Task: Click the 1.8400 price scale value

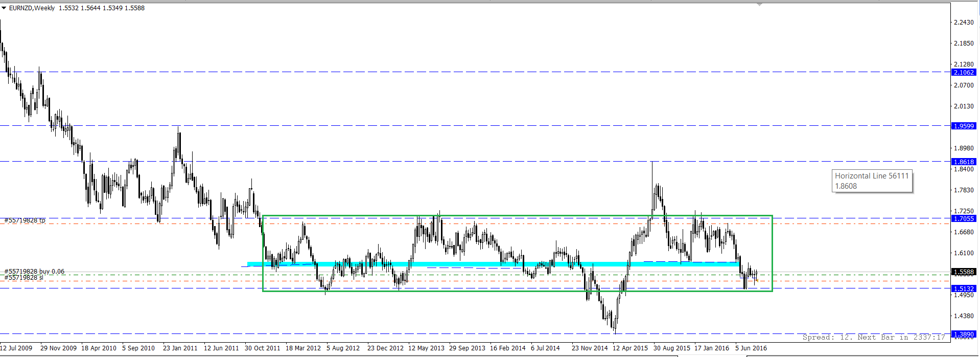Action: 964,169
